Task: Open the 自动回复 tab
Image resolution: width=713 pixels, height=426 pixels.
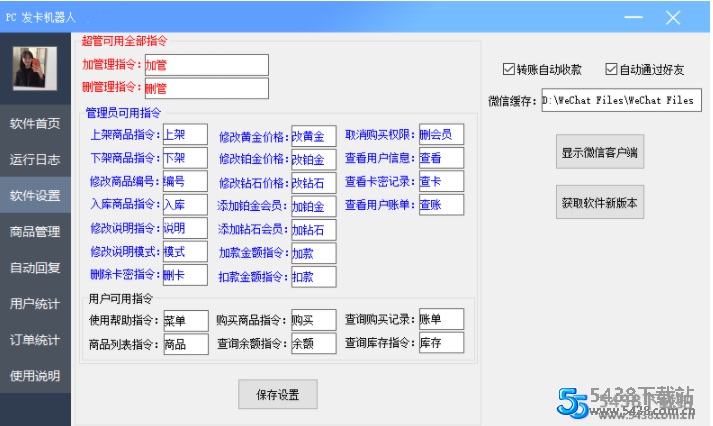Action: point(35,268)
